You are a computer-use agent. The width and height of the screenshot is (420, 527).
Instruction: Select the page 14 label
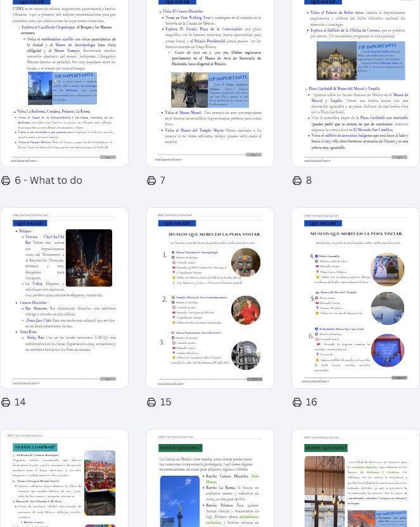(x=20, y=402)
